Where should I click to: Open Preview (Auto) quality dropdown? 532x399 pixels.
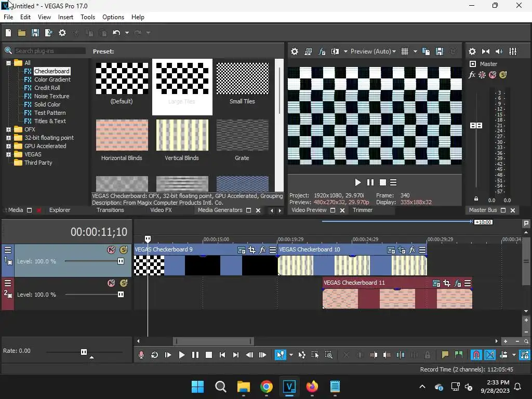click(x=373, y=51)
